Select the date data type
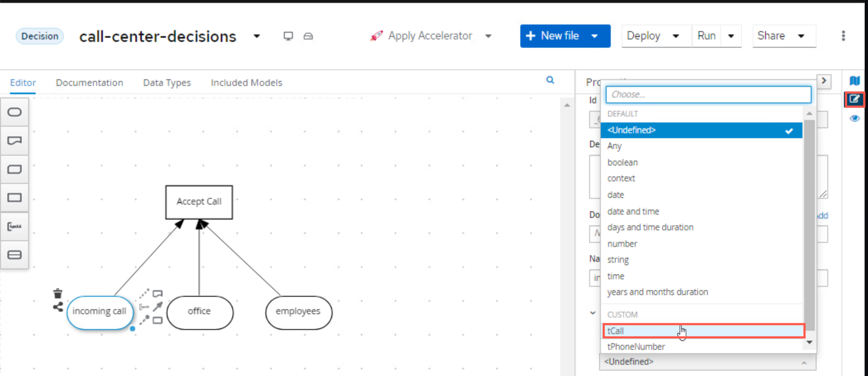The width and height of the screenshot is (868, 376). point(702,195)
